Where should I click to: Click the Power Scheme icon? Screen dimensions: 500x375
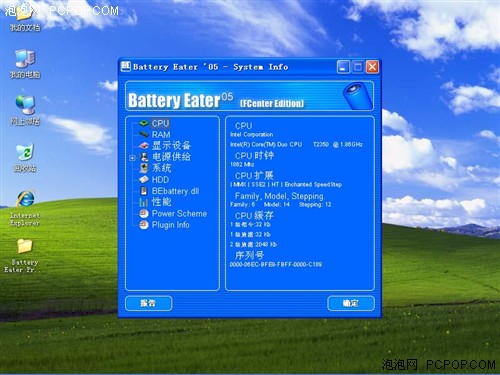[x=144, y=214]
